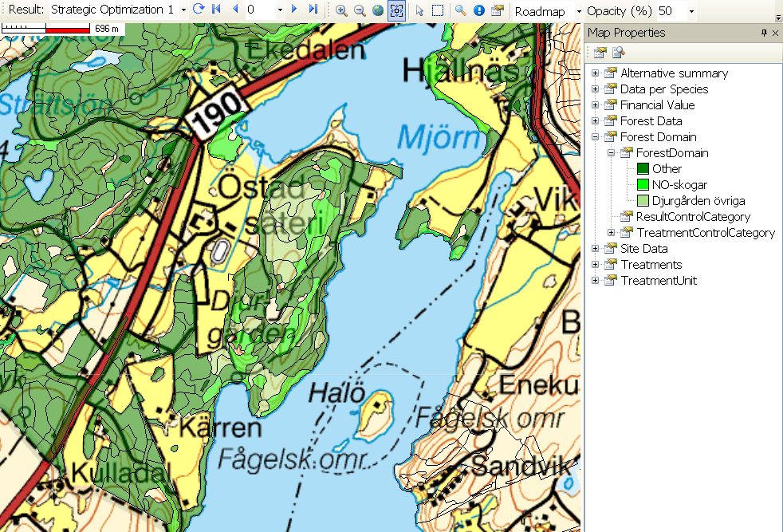The width and height of the screenshot is (783, 532).
Task: Open map properties icon in main toolbar
Action: (x=497, y=10)
